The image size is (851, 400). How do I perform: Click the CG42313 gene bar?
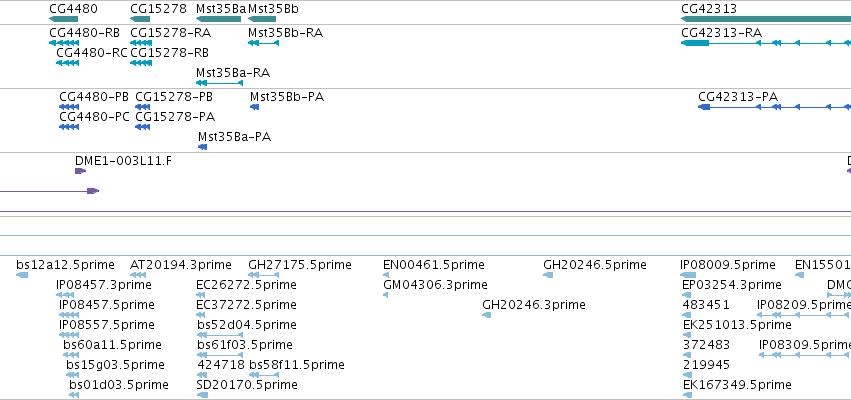coord(766,19)
